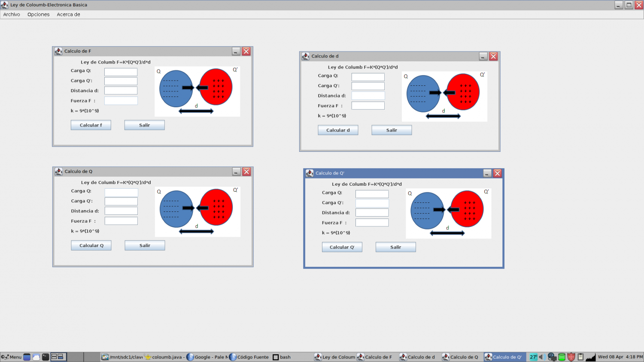Click the clipboard icon in system tray
Viewport: 644px width, 362px height.
pos(580,357)
